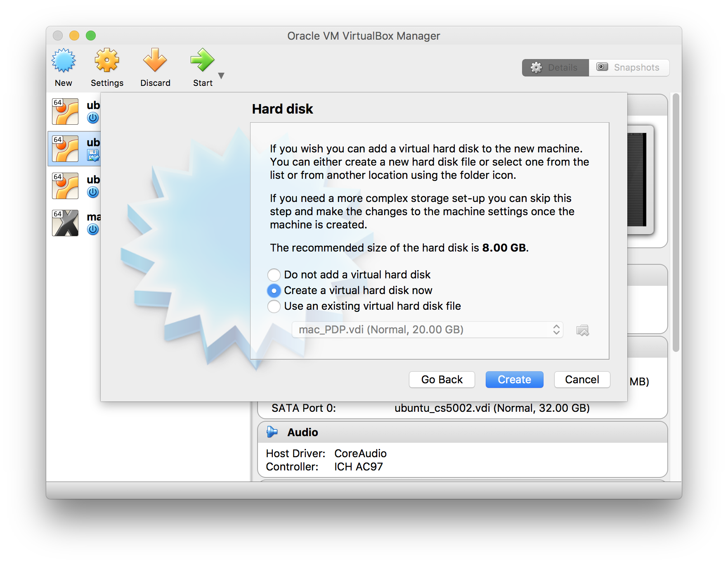Click the powered-off status icon of the first VM
728x565 pixels.
click(x=93, y=118)
